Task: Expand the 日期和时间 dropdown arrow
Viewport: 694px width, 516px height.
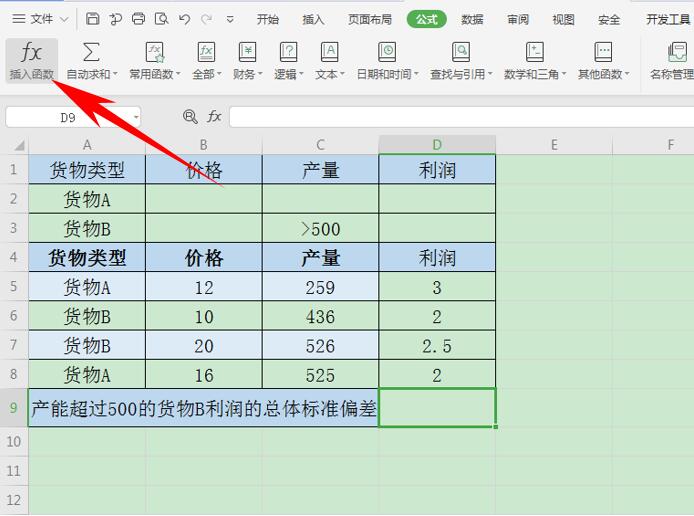Action: (416, 74)
